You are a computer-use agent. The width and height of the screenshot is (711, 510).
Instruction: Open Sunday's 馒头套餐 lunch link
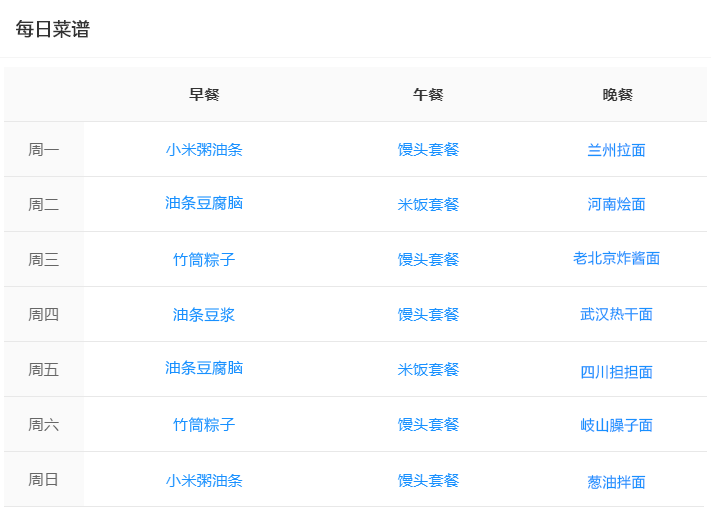click(x=428, y=480)
